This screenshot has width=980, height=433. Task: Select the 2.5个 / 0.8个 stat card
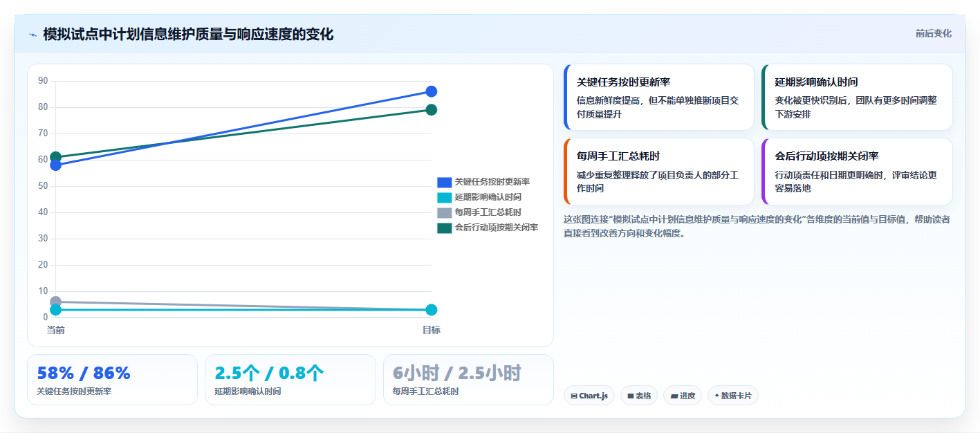[290, 380]
